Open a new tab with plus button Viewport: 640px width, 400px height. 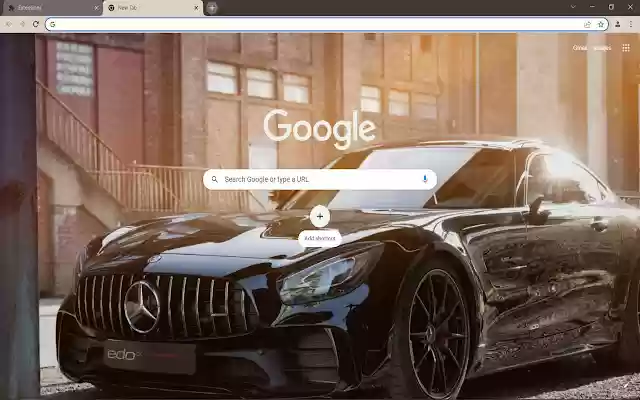[x=212, y=8]
